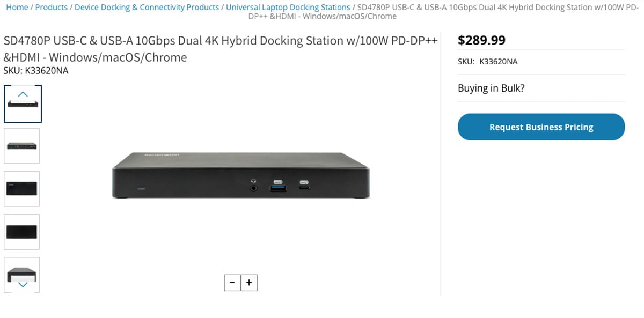Click the up chevron in thumbnail carousel

pyautogui.click(x=23, y=94)
